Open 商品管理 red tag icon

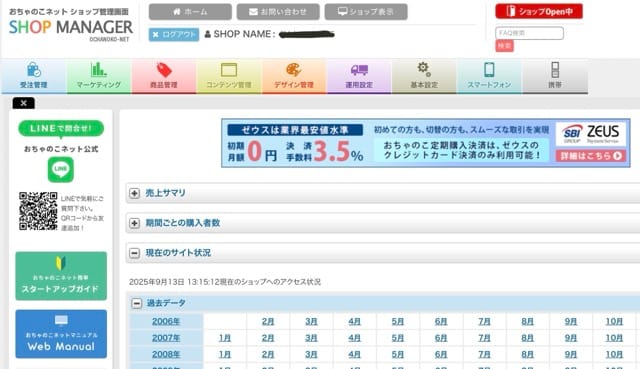tap(164, 76)
